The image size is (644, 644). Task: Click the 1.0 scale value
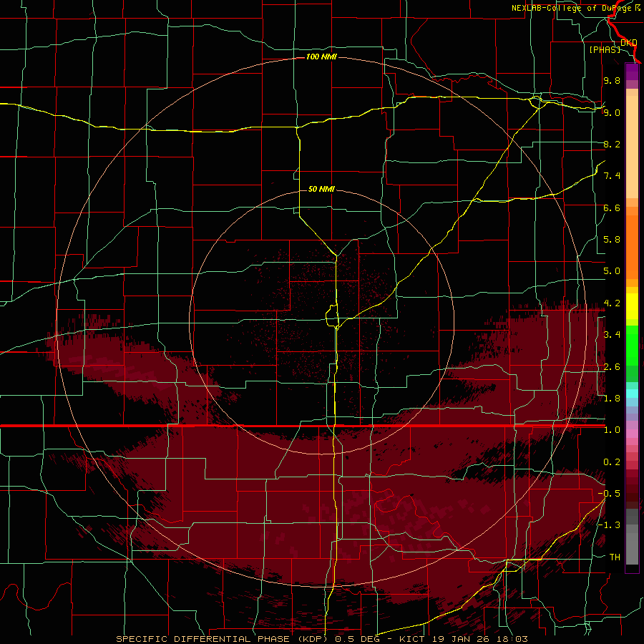pyautogui.click(x=612, y=430)
